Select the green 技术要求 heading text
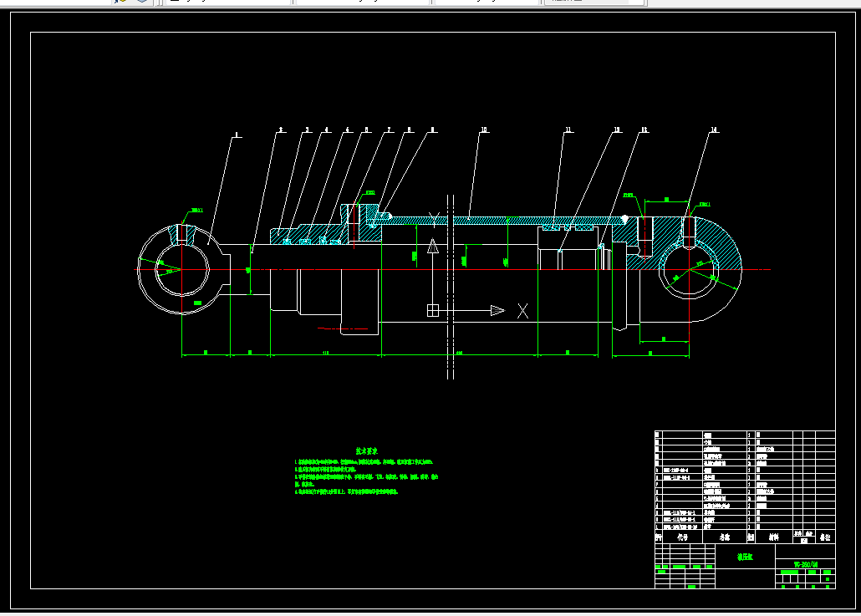861x616 pixels. click(x=366, y=451)
